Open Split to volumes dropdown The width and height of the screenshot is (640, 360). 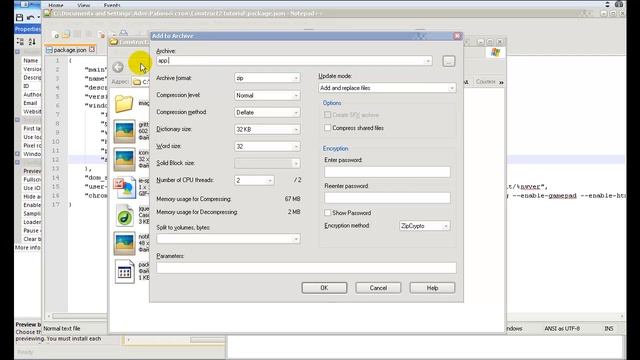coord(296,239)
